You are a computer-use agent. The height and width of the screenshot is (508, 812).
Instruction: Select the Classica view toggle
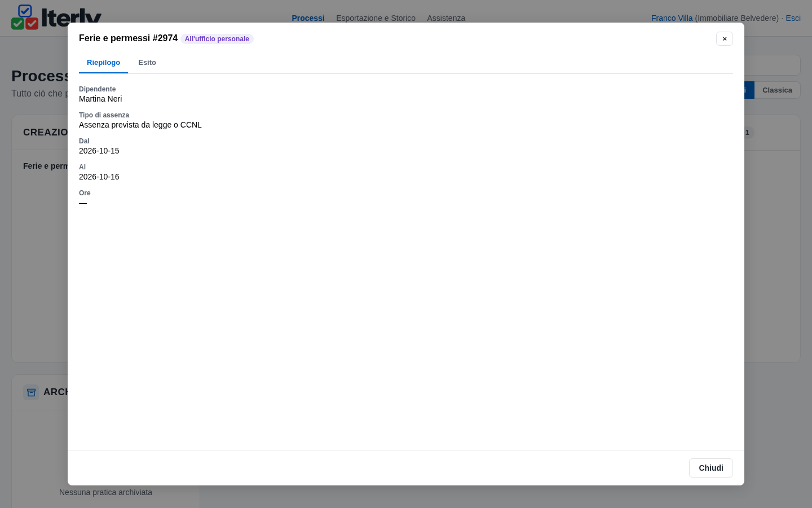(x=777, y=90)
